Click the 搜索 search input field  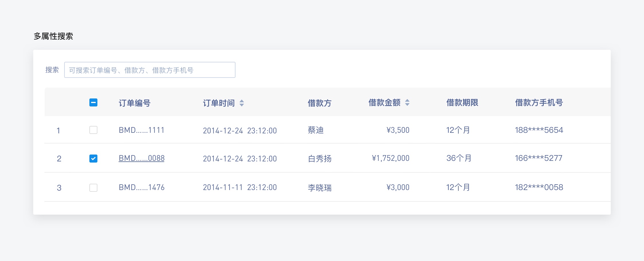click(150, 70)
